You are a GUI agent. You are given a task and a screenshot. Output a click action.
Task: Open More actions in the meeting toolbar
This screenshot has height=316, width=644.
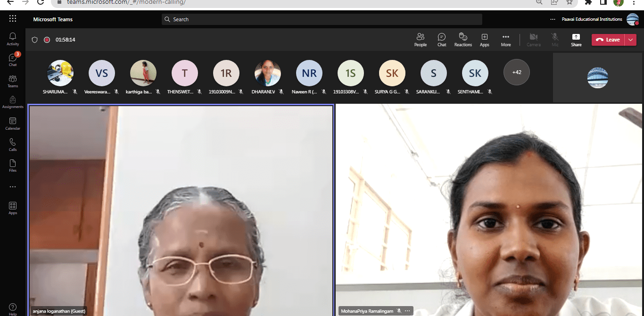[x=505, y=40]
